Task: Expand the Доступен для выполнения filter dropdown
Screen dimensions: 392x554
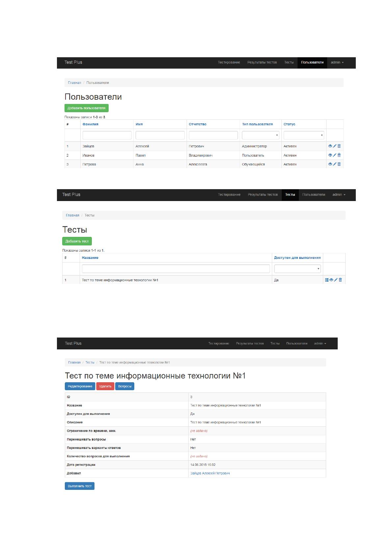Action: [298, 269]
